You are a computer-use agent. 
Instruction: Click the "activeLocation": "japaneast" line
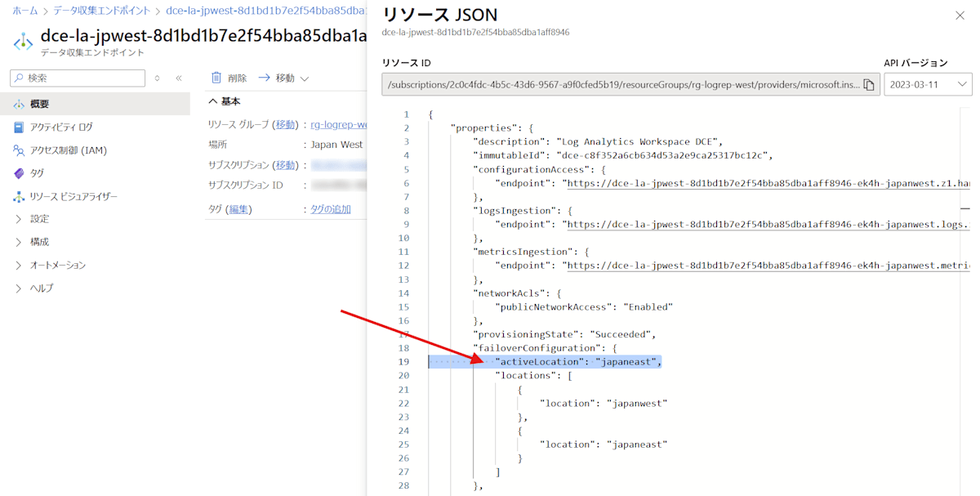(578, 362)
